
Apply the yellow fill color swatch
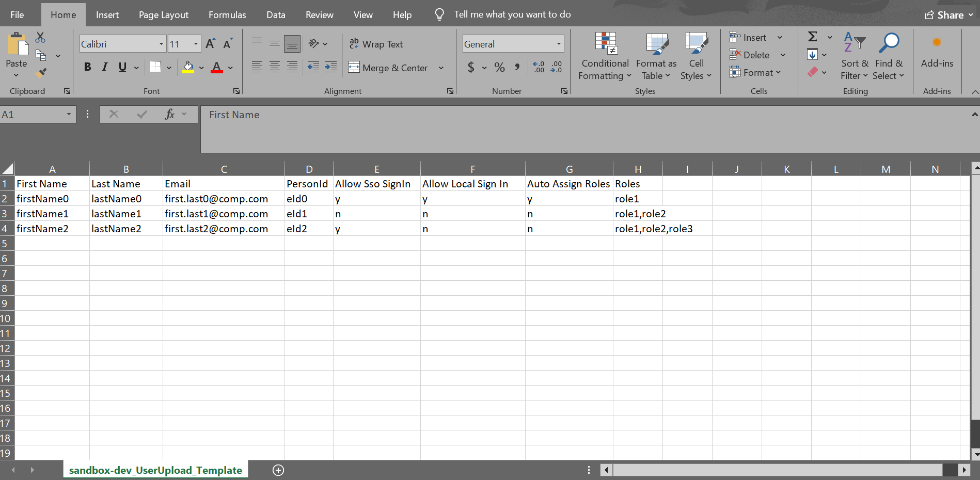188,67
